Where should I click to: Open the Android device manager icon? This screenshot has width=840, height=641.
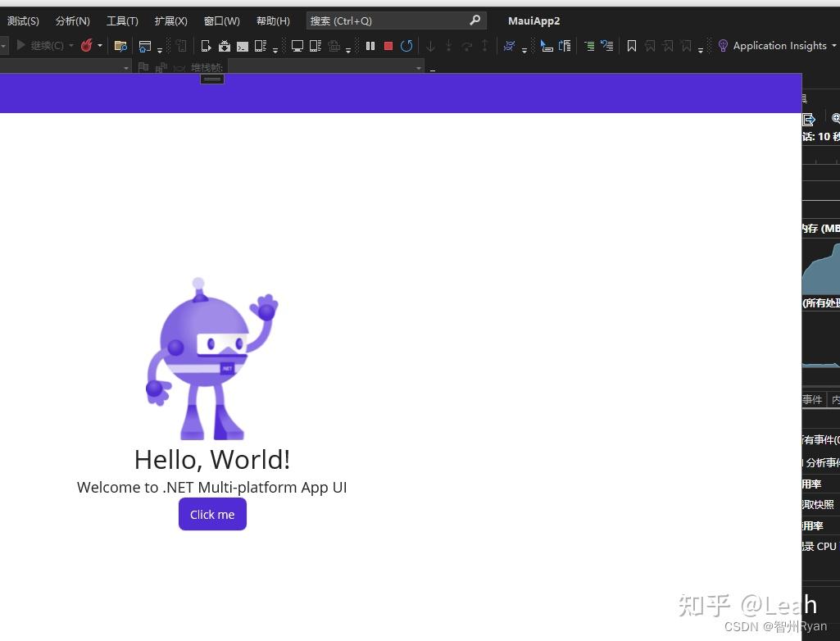225,46
